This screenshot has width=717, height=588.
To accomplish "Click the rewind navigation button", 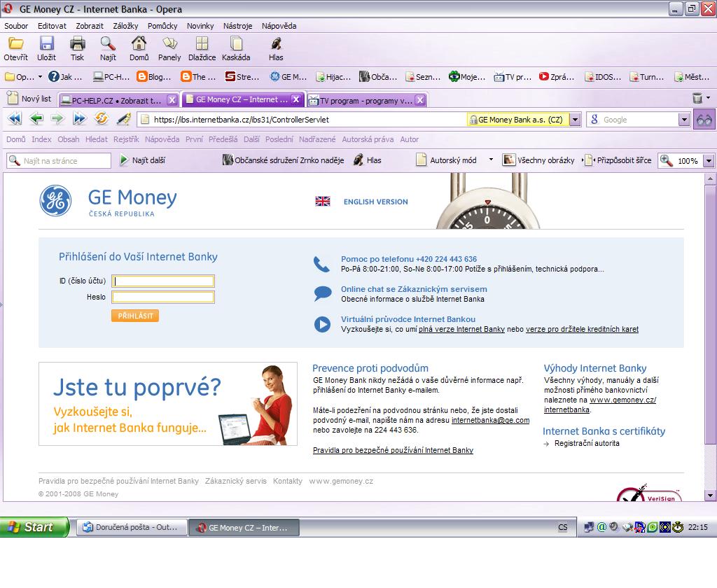I will [13, 119].
